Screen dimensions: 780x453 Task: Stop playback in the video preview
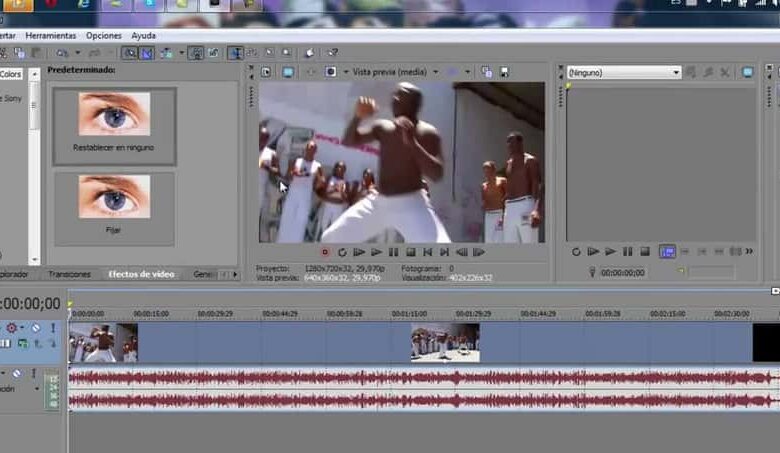pos(410,252)
